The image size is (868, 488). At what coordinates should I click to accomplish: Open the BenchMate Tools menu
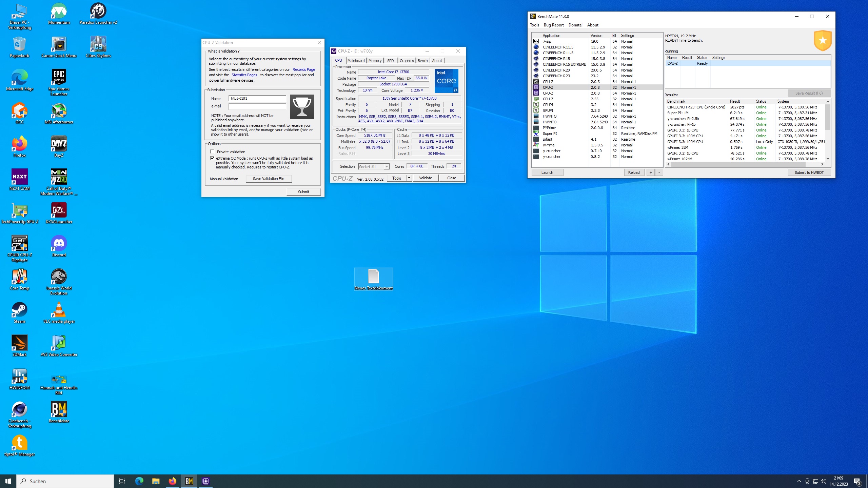pos(534,25)
